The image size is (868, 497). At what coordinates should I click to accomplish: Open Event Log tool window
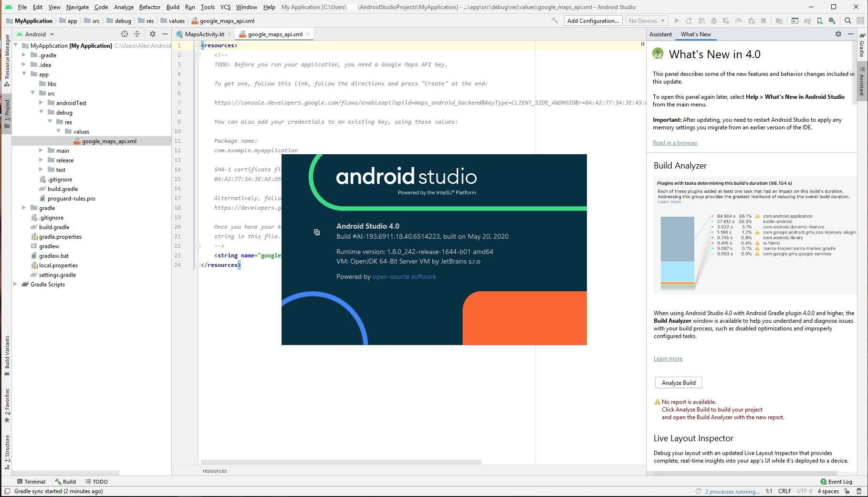836,481
